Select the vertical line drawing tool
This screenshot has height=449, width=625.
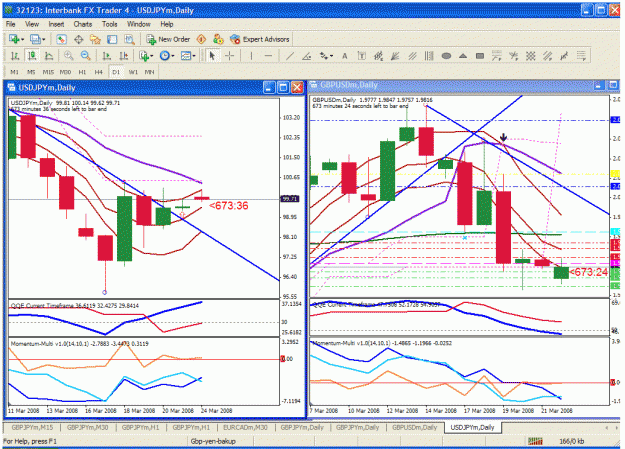pyautogui.click(x=251, y=56)
